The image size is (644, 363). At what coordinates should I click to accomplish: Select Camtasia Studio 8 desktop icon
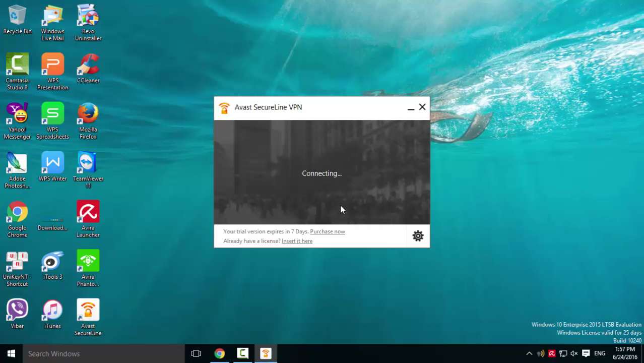click(x=17, y=72)
